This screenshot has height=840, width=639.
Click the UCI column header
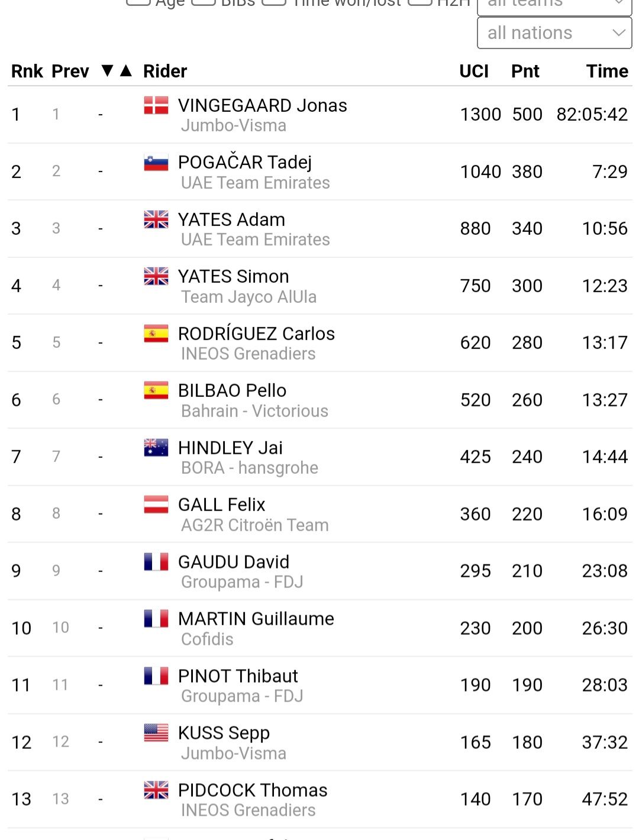pyautogui.click(x=474, y=71)
